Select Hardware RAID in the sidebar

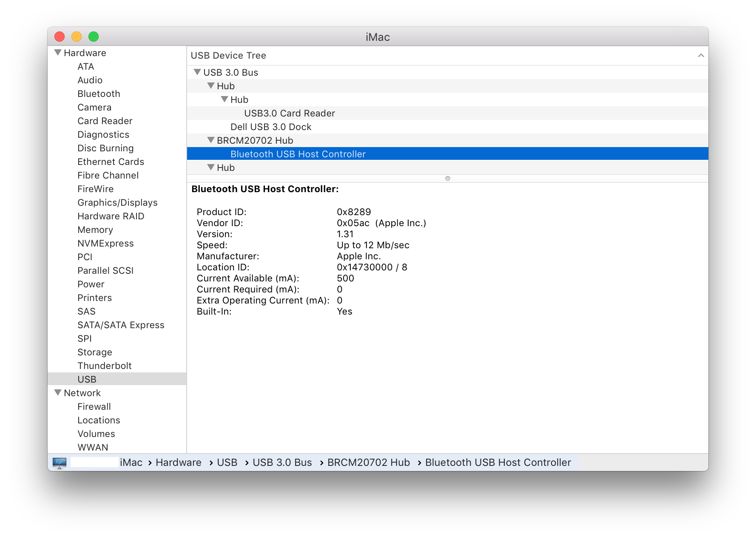click(117, 216)
